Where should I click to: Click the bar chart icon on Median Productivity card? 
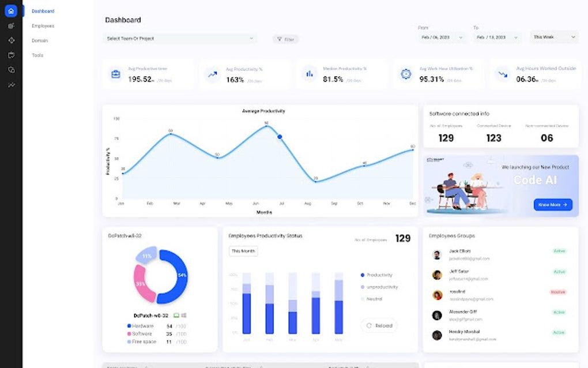310,73
